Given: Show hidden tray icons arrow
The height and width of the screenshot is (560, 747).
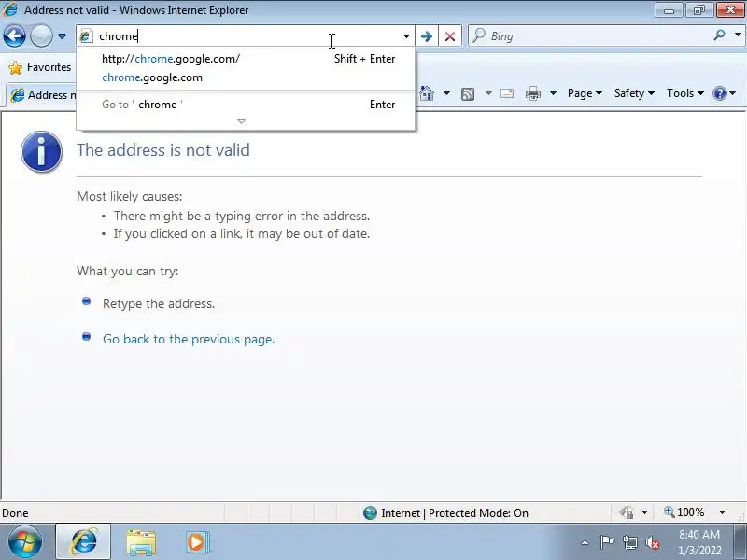Looking at the screenshot, I should point(585,542).
